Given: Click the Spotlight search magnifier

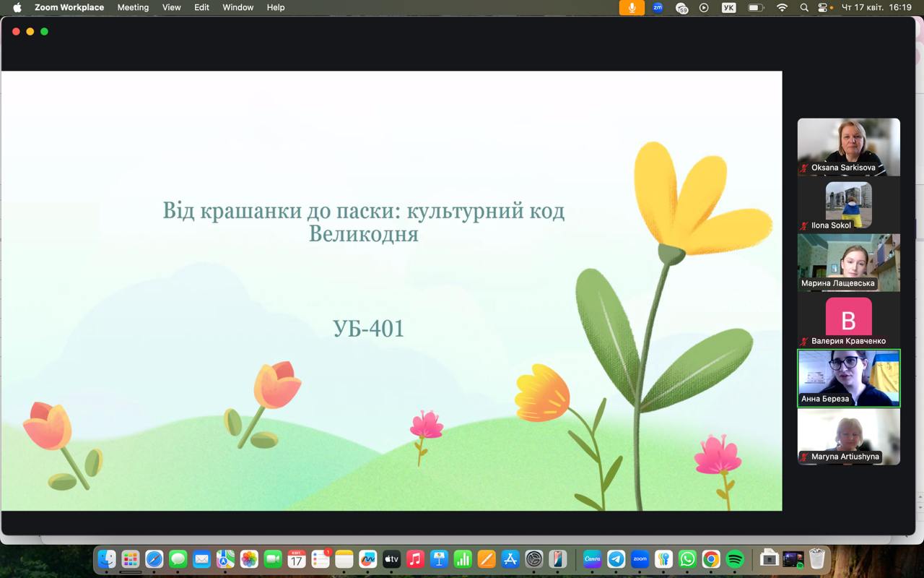Looking at the screenshot, I should [x=804, y=7].
